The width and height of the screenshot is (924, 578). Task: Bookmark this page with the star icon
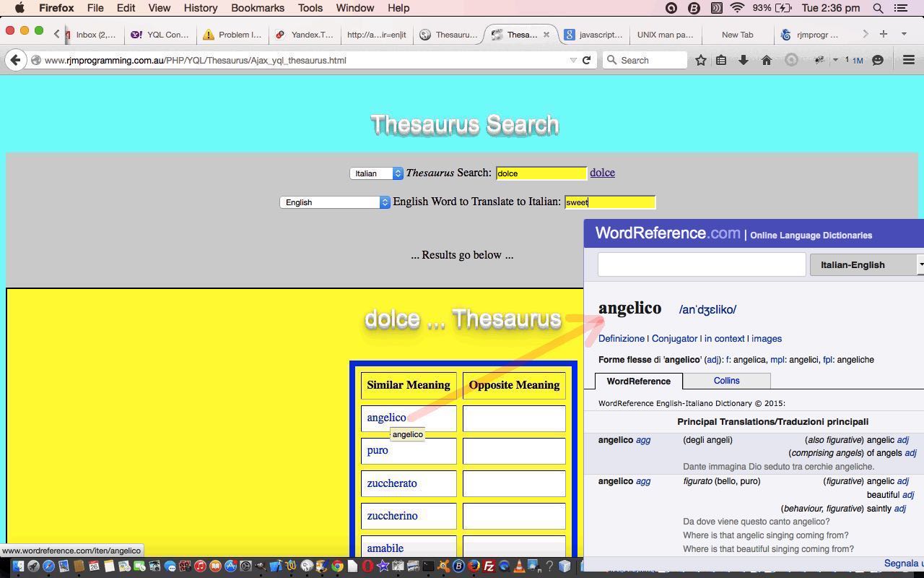(700, 60)
